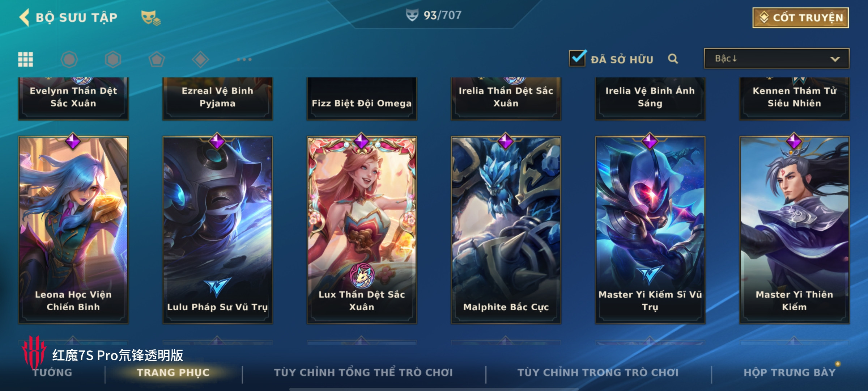Viewport: 868px width, 391px height.
Task: Open the Leona Học Viện Chiến Binh skin
Action: click(73, 230)
